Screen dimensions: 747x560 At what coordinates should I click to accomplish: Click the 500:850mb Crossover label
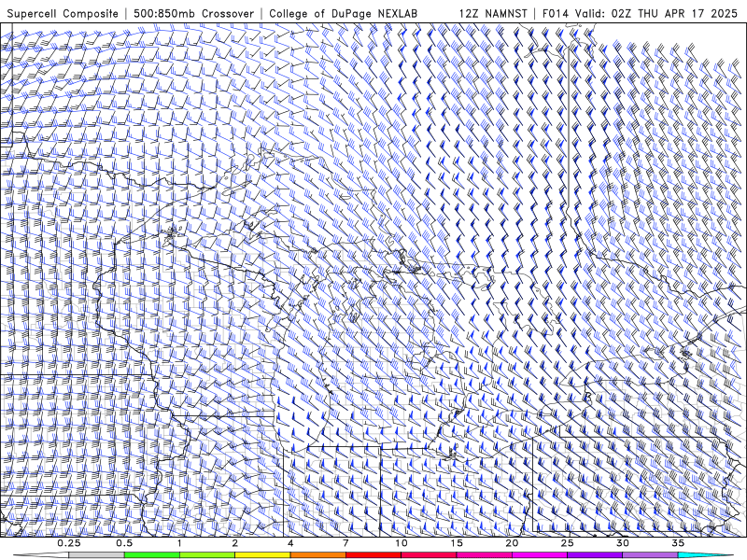tap(193, 13)
